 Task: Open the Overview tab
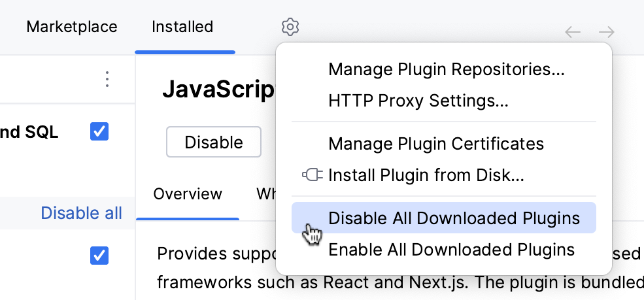pyautogui.click(x=188, y=194)
